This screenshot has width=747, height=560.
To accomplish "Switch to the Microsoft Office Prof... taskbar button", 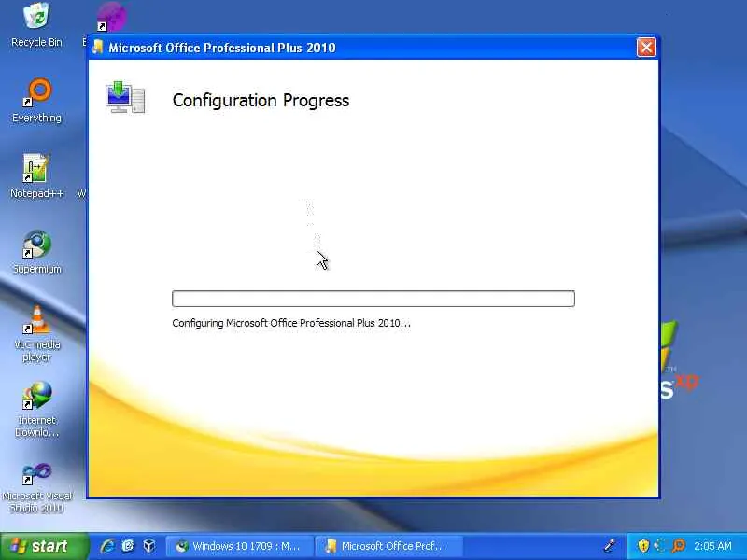I will [388, 546].
